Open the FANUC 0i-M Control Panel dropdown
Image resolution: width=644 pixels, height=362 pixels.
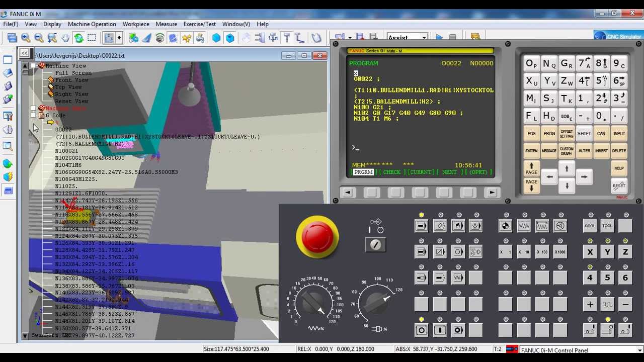(639, 350)
